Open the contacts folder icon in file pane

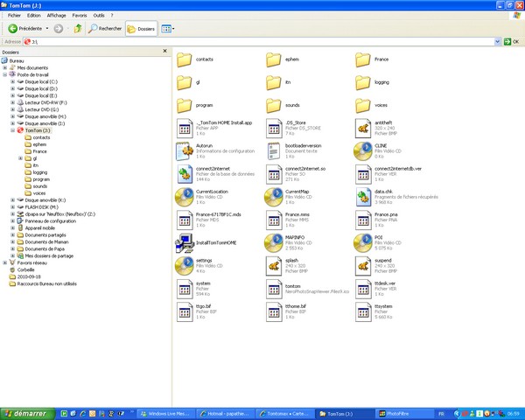(x=184, y=59)
